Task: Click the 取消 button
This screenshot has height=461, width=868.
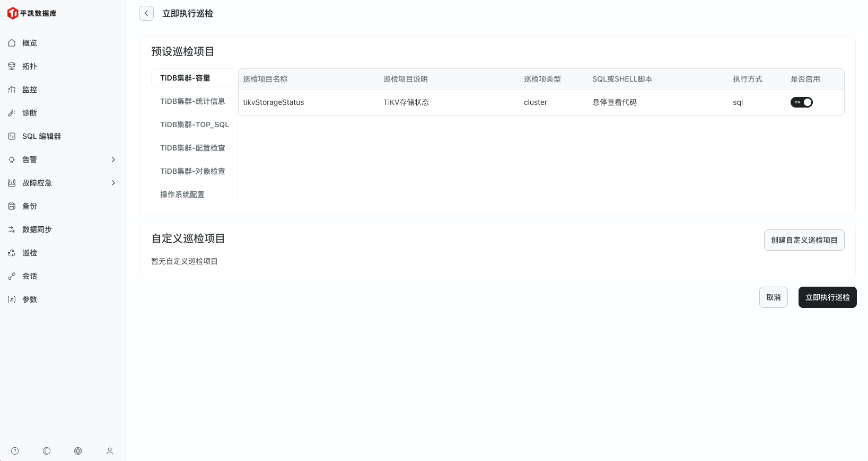Action: pyautogui.click(x=773, y=297)
